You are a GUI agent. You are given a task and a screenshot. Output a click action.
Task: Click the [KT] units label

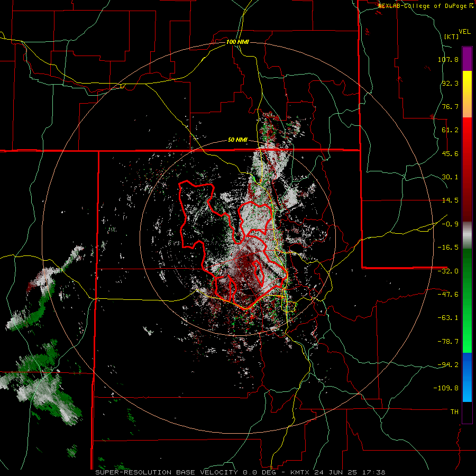click(451, 36)
